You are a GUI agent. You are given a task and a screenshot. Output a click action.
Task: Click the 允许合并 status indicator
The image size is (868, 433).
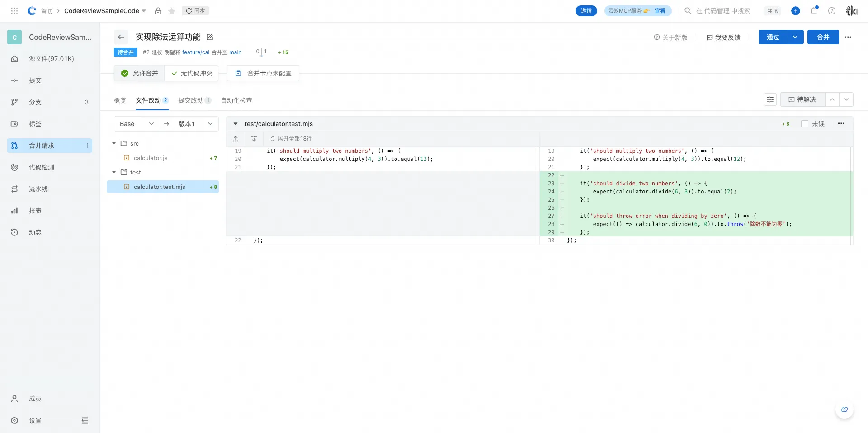139,73
